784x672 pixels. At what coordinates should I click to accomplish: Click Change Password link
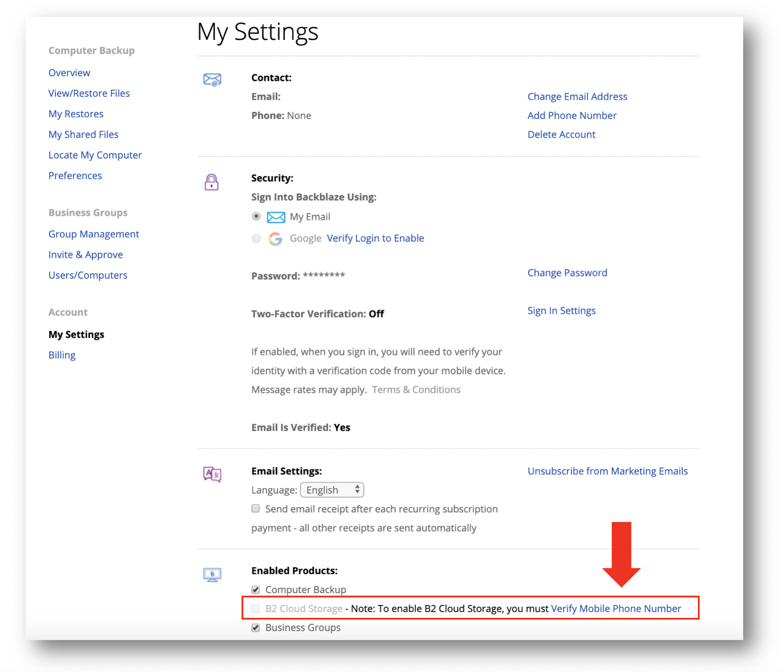click(567, 273)
